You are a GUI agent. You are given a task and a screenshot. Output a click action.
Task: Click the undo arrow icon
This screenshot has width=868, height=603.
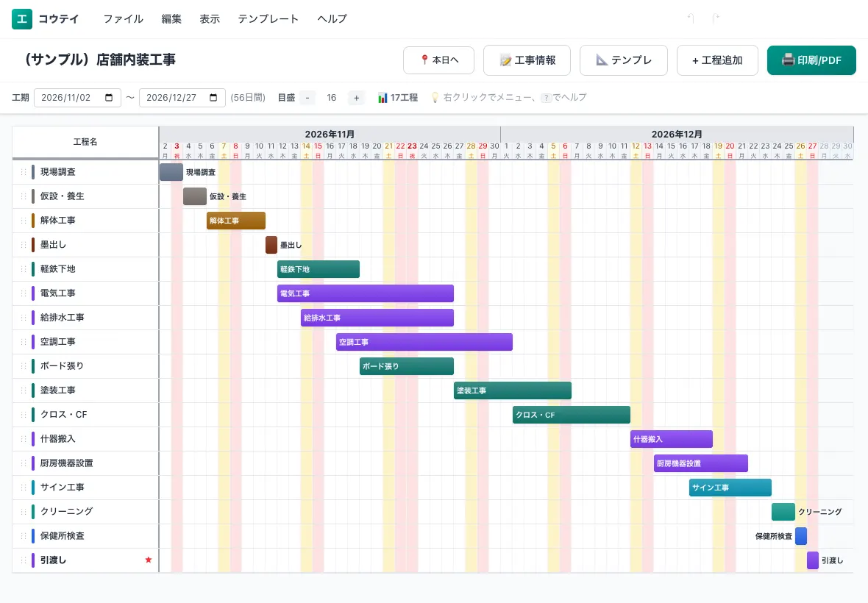[691, 18]
